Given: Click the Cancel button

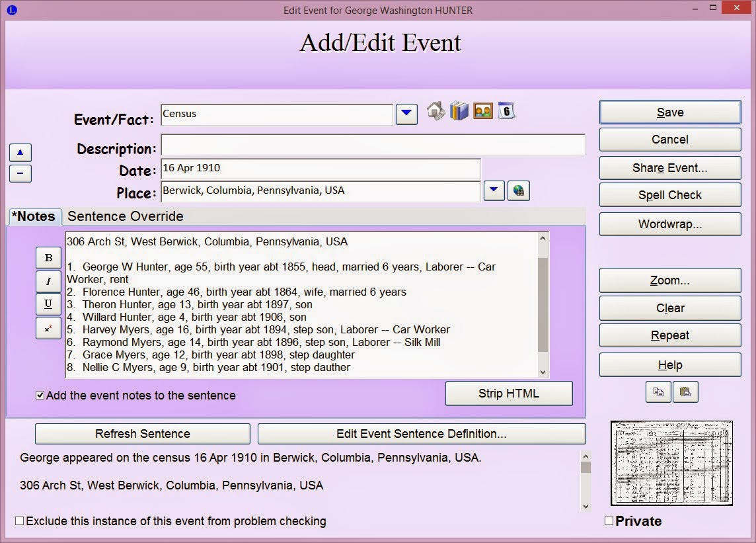Looking at the screenshot, I should 670,140.
